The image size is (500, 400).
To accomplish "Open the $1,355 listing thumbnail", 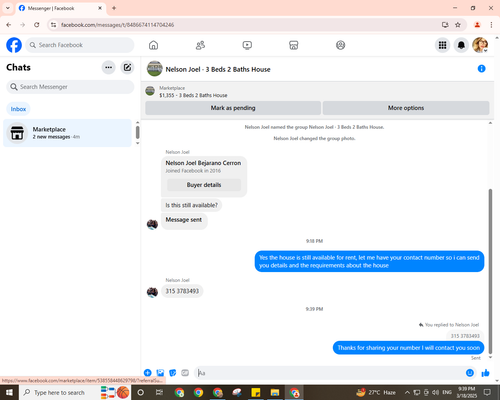I will point(150,91).
